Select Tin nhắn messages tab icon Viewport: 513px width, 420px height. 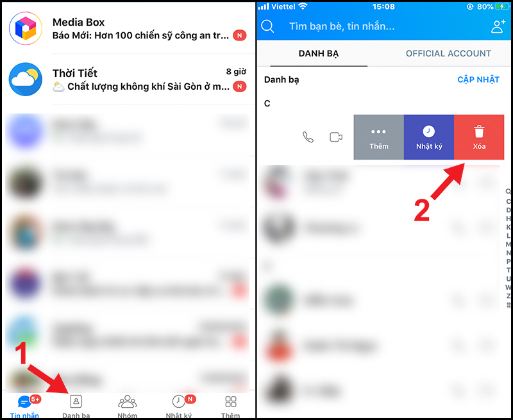coord(24,407)
